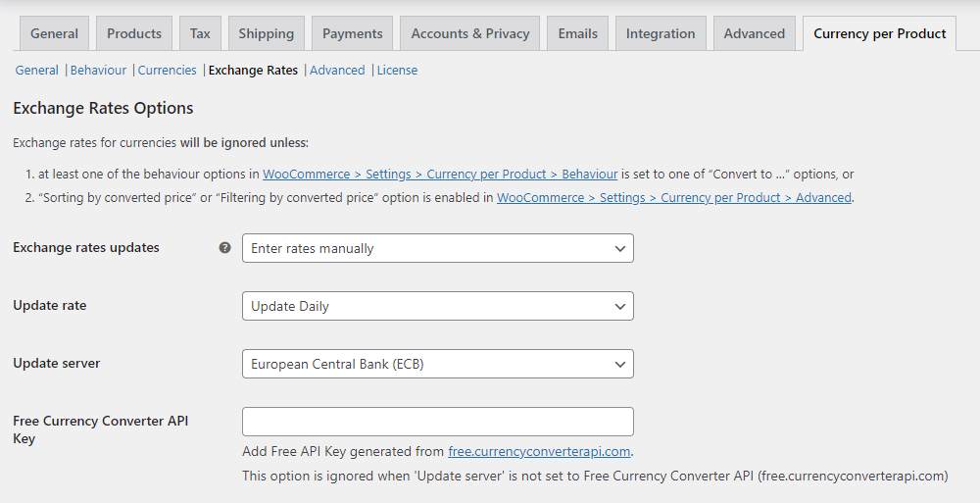The image size is (980, 503).
Task: Open the Products tab
Action: click(134, 33)
